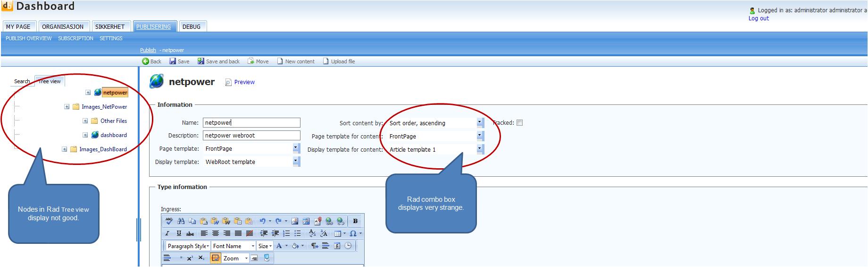Expand Other Files tree node
Viewport: 868px width, 267px height.
point(85,121)
